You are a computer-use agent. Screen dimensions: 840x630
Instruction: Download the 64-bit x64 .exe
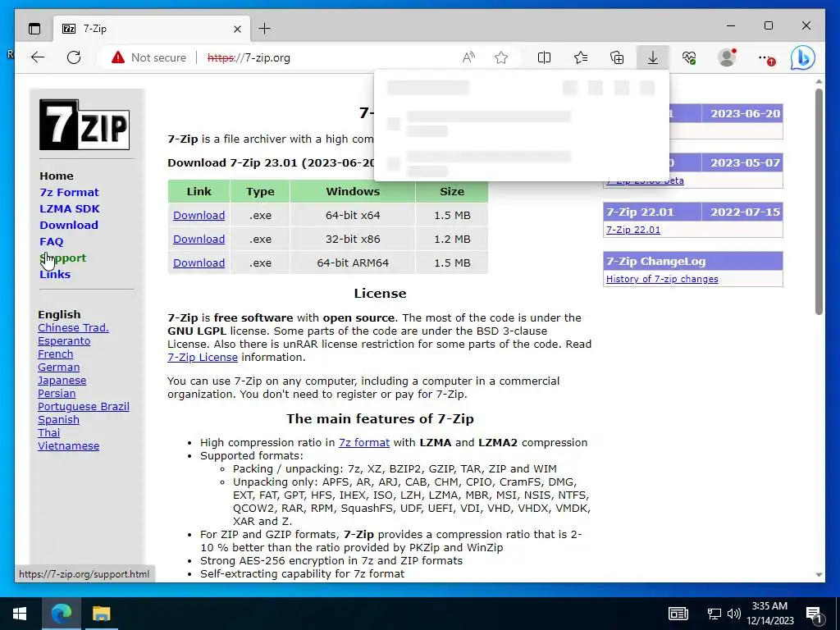pyautogui.click(x=199, y=216)
